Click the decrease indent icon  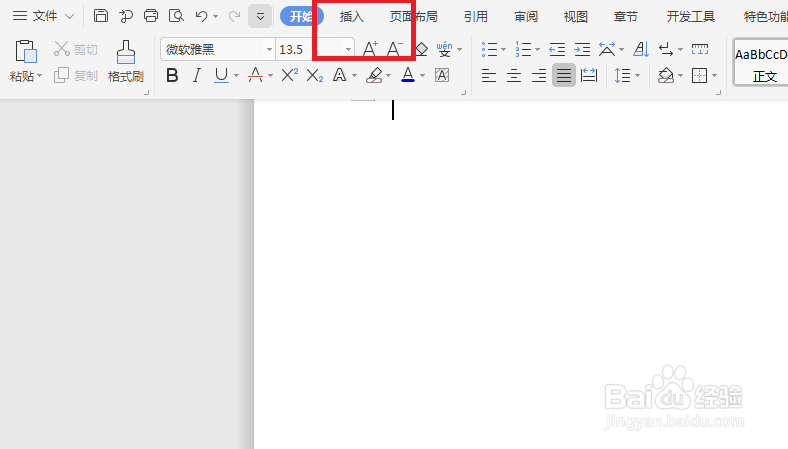pyautogui.click(x=557, y=49)
